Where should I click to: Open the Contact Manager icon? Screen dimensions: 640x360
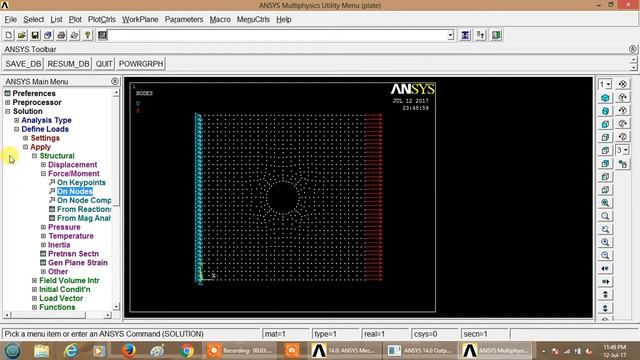(x=496, y=35)
